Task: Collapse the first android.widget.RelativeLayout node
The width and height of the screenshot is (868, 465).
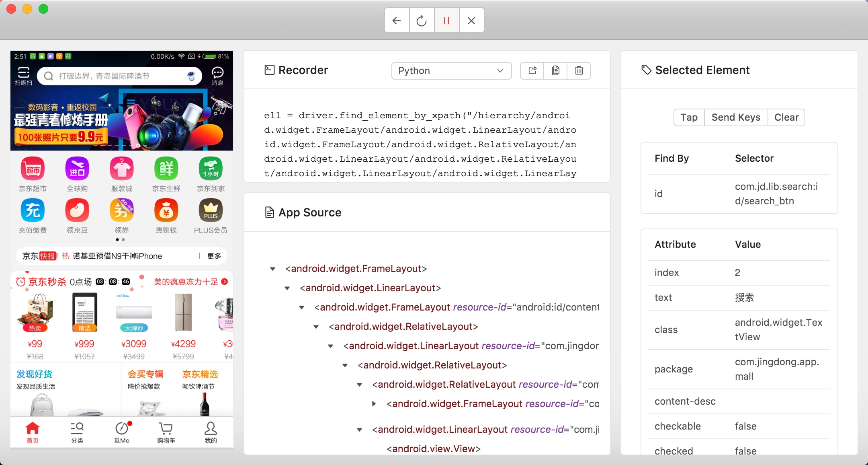Action: 316,327
